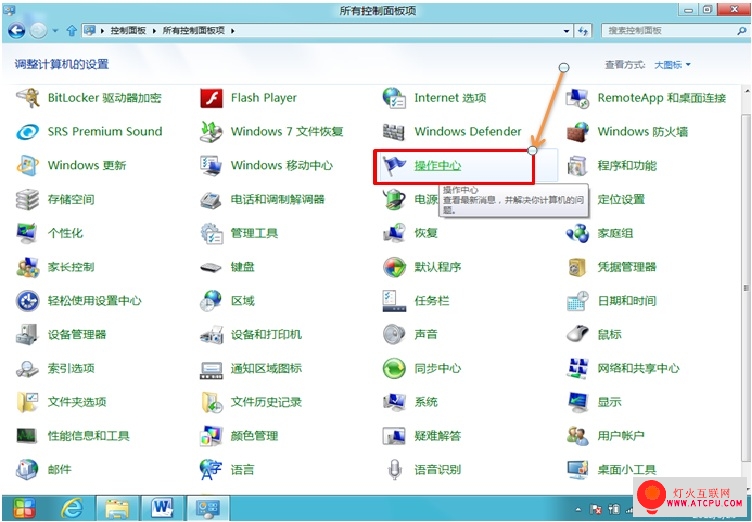Click the vertical scrollbar thumb

coord(746,288)
